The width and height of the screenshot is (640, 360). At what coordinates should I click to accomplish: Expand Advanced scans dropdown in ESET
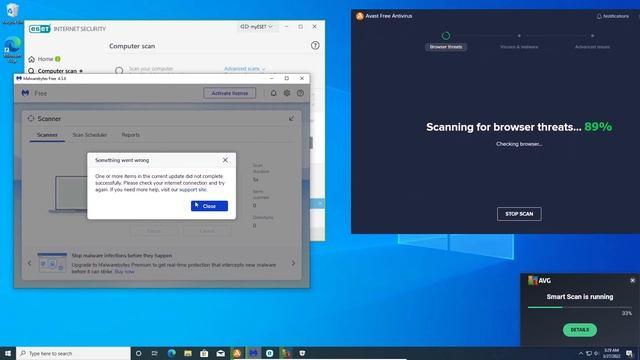click(x=244, y=69)
